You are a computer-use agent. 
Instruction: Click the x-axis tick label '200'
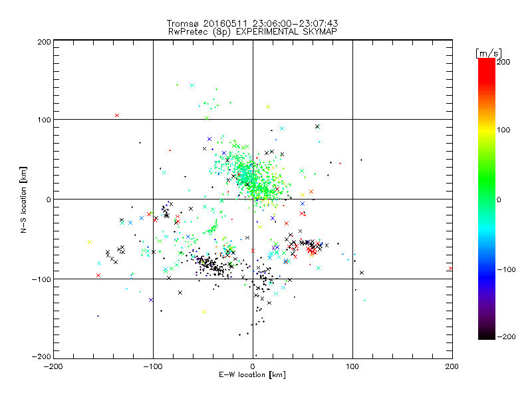click(x=452, y=367)
